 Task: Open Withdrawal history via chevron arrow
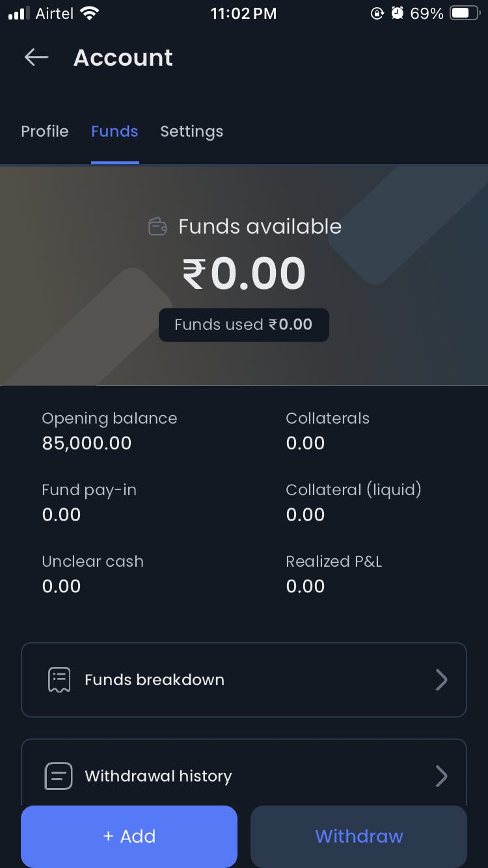[441, 776]
